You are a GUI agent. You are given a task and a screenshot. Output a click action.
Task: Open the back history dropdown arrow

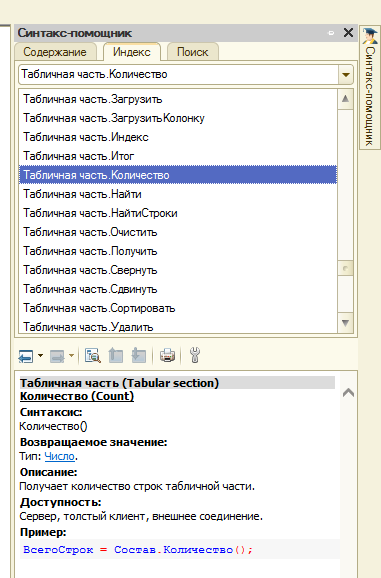point(40,356)
